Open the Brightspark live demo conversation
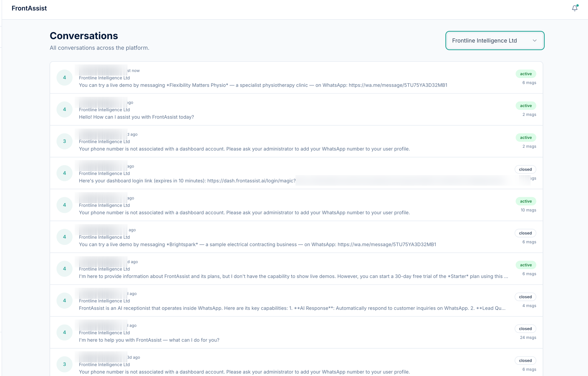Viewport: 588px width, 376px height. (x=296, y=237)
